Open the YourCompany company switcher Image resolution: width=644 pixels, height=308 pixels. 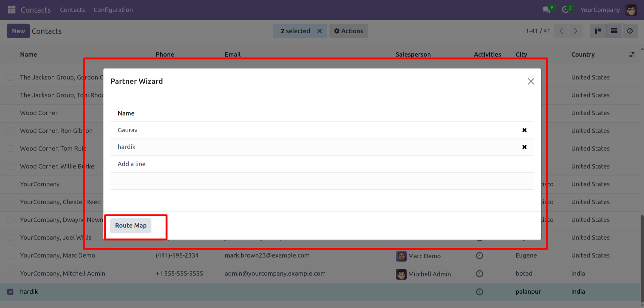(600, 10)
